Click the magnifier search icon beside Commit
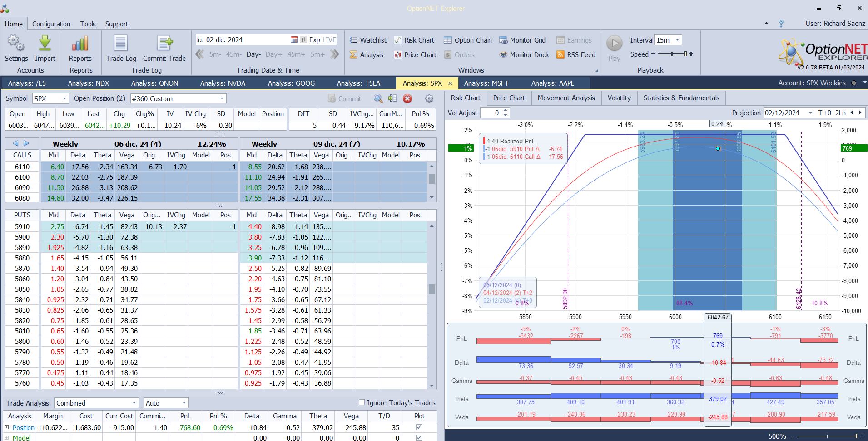This screenshot has width=868, height=441. click(x=378, y=98)
